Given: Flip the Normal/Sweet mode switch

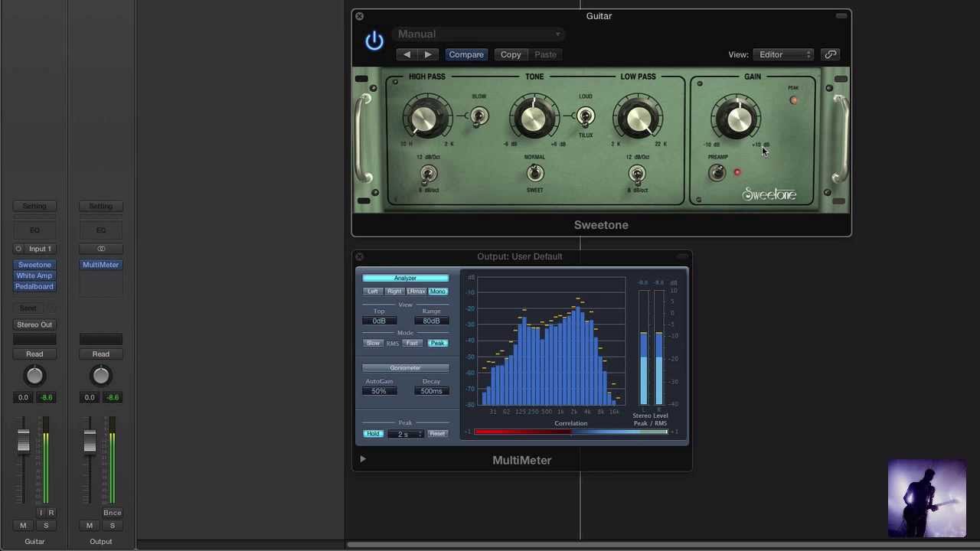Looking at the screenshot, I should 534,174.
